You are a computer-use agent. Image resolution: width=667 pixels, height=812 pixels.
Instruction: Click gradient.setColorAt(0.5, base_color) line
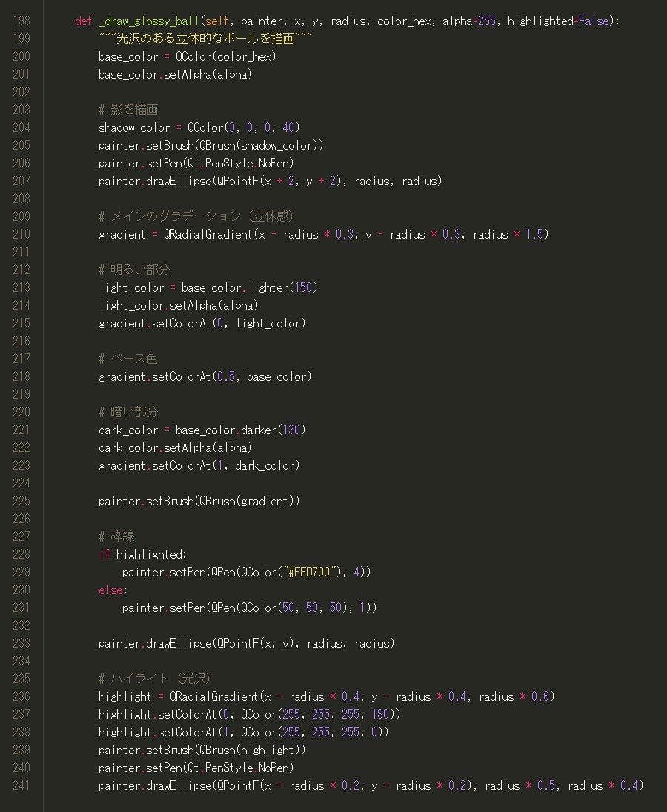click(205, 376)
